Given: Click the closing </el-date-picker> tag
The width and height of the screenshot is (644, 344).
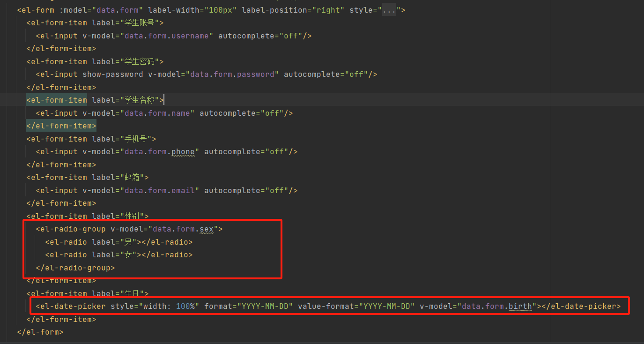Looking at the screenshot, I should click(x=581, y=306).
